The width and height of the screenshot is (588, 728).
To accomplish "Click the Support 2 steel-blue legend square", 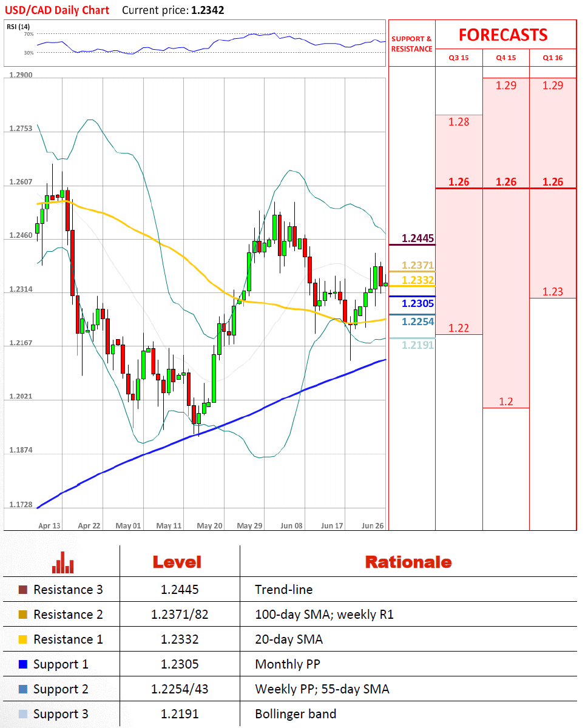I will pyautogui.click(x=23, y=689).
